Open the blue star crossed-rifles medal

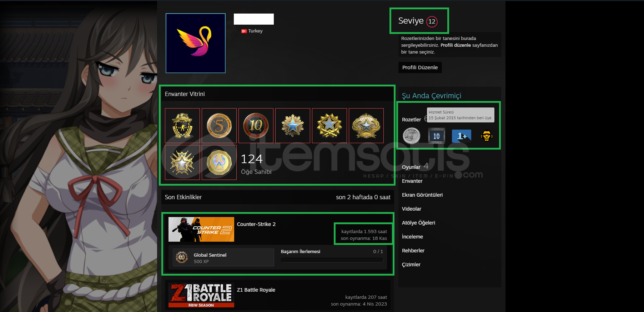pyautogui.click(x=329, y=126)
